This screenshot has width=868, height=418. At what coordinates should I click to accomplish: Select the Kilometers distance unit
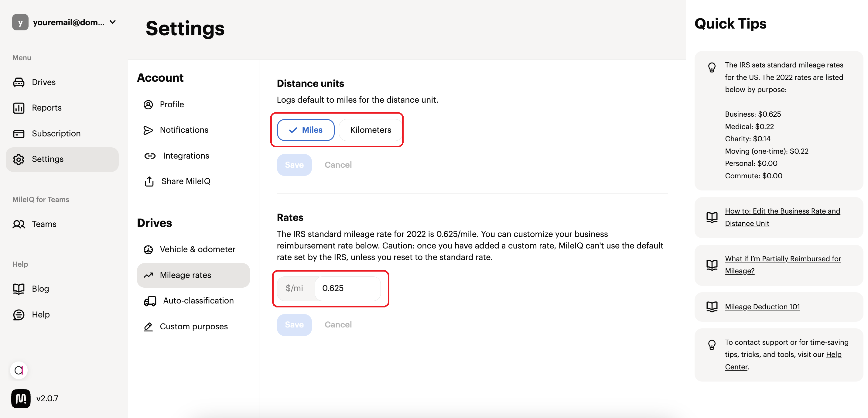(x=371, y=130)
